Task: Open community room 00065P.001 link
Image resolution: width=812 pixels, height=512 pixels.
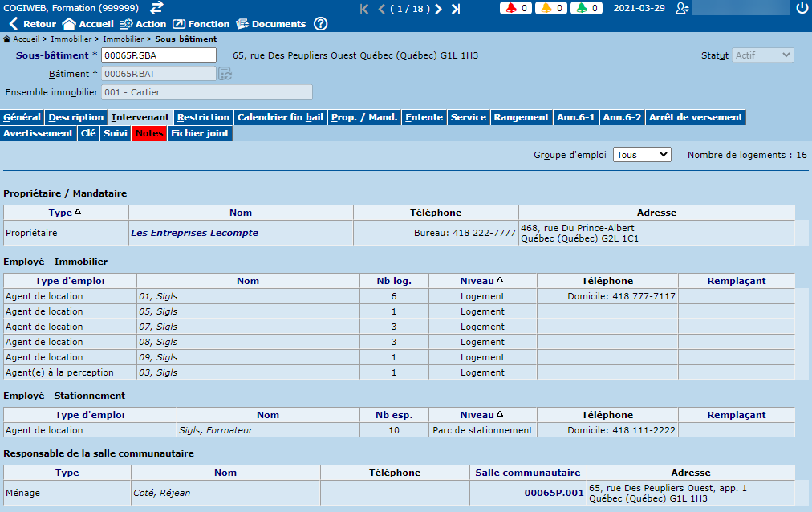Action: (553, 493)
